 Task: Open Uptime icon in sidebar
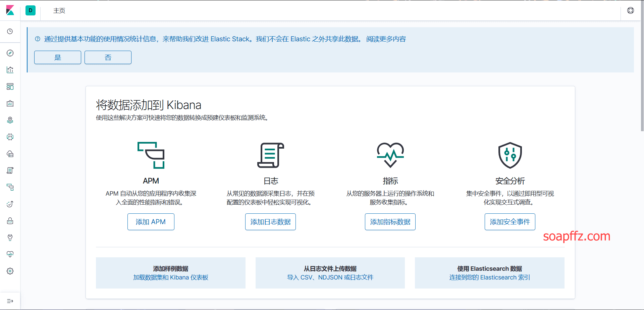10,204
